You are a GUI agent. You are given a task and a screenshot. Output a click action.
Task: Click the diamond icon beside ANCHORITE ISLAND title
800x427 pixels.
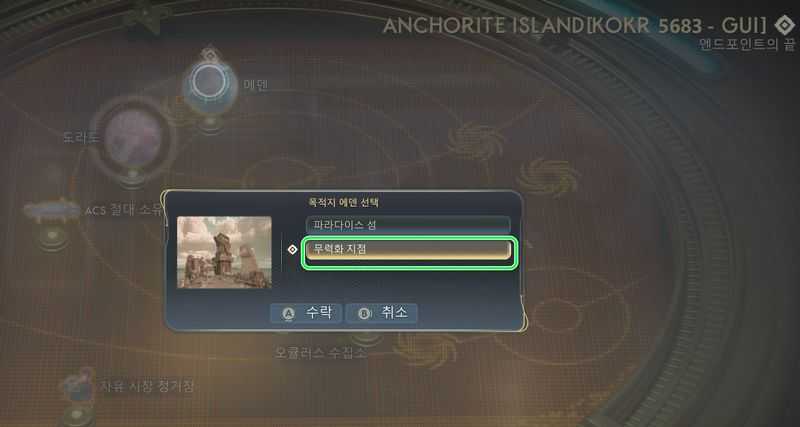[x=783, y=26]
